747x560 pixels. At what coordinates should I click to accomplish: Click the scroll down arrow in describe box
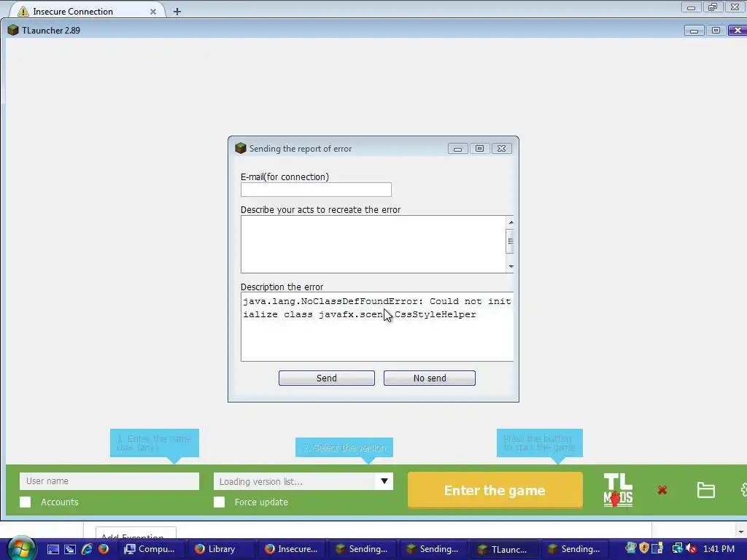(510, 266)
